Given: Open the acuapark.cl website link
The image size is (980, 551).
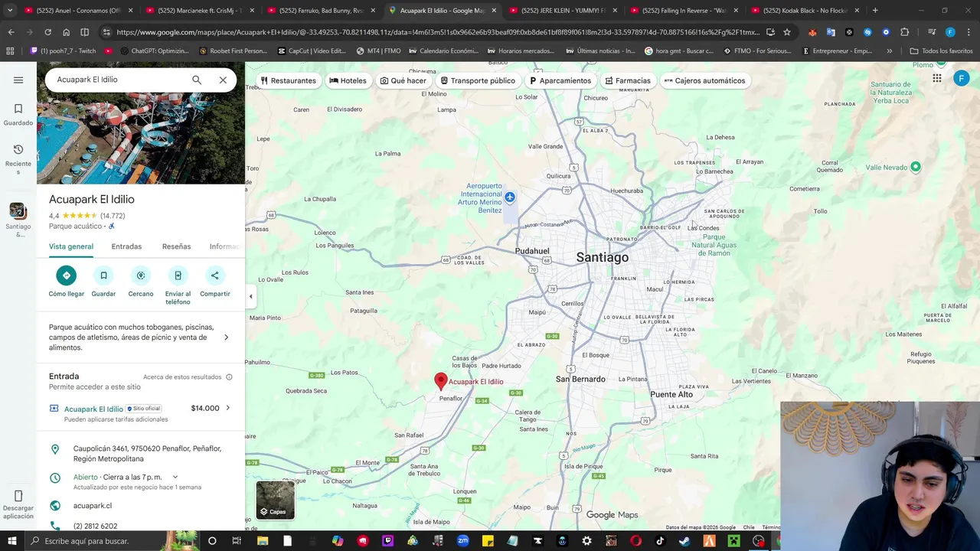Looking at the screenshot, I should click(93, 506).
